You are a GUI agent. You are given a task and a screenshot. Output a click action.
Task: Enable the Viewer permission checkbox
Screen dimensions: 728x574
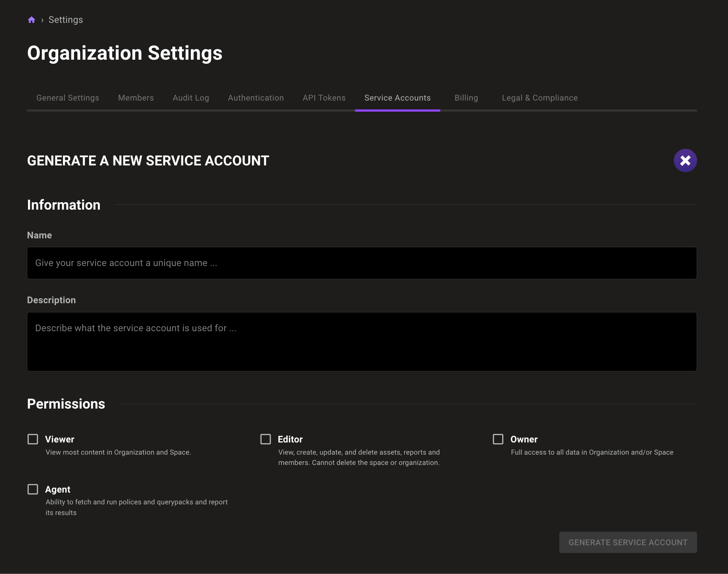[x=32, y=439]
